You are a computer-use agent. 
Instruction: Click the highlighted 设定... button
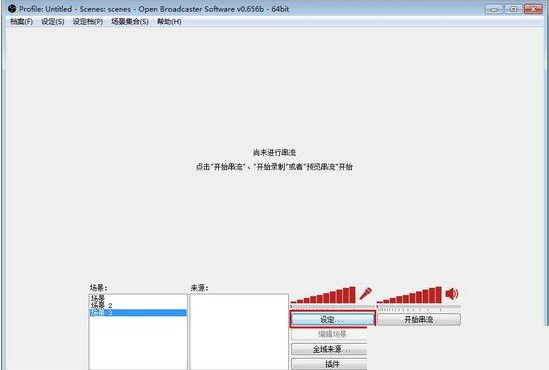(x=332, y=319)
